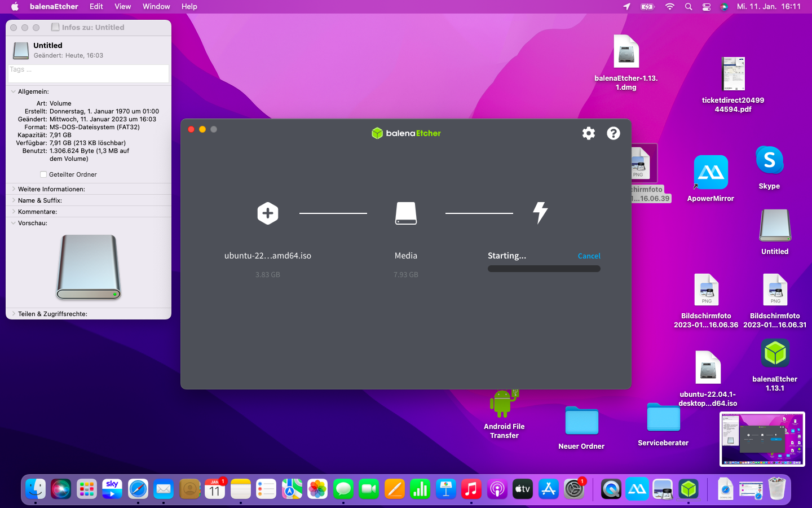Click the drive preview image in Info window
The height and width of the screenshot is (508, 812).
[89, 266]
